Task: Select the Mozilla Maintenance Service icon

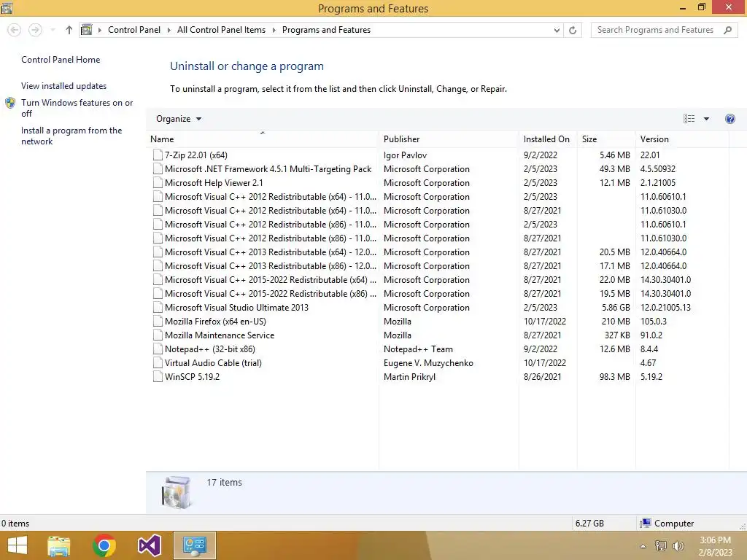Action: tap(158, 335)
